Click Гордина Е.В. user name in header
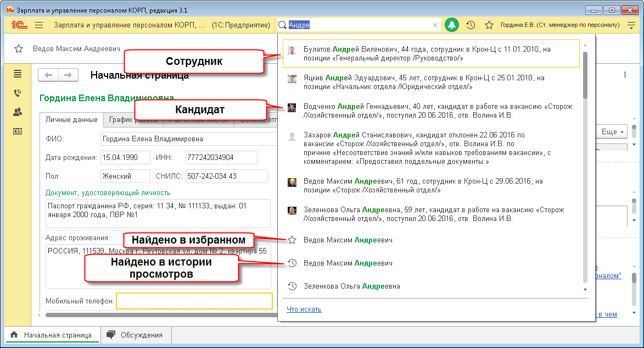644x348 pixels. (x=560, y=25)
